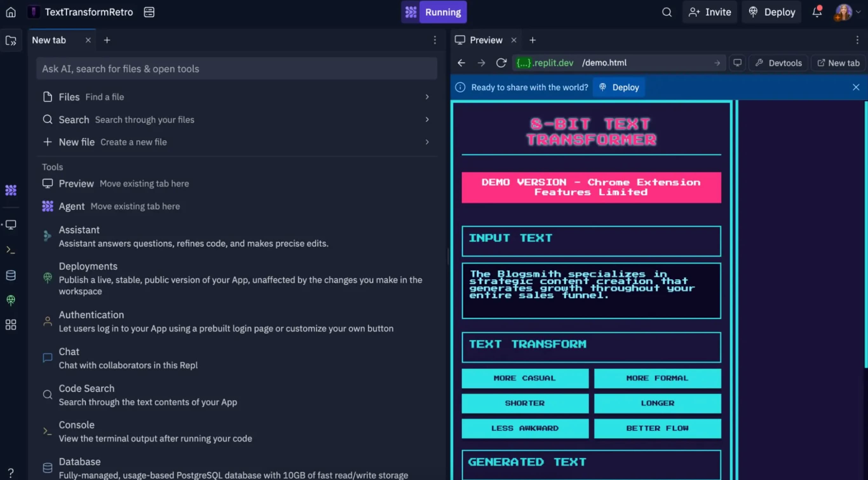Move Preview tool tab here

click(x=237, y=183)
